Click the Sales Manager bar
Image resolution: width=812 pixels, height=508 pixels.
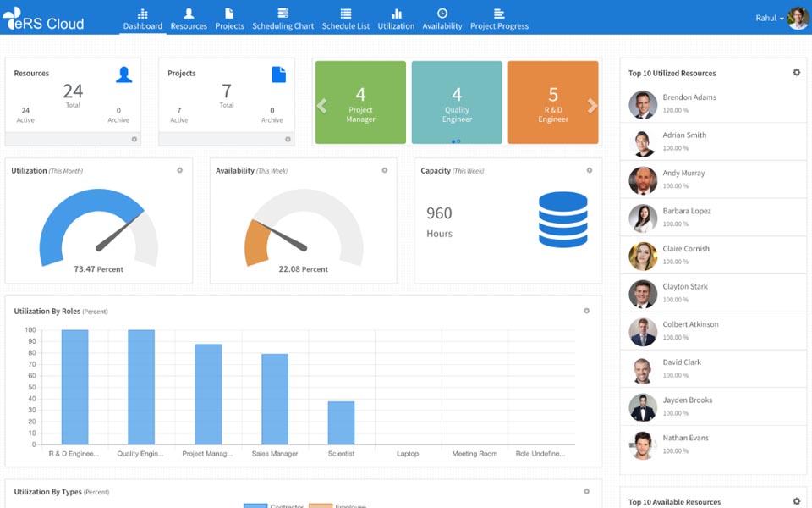[275, 399]
